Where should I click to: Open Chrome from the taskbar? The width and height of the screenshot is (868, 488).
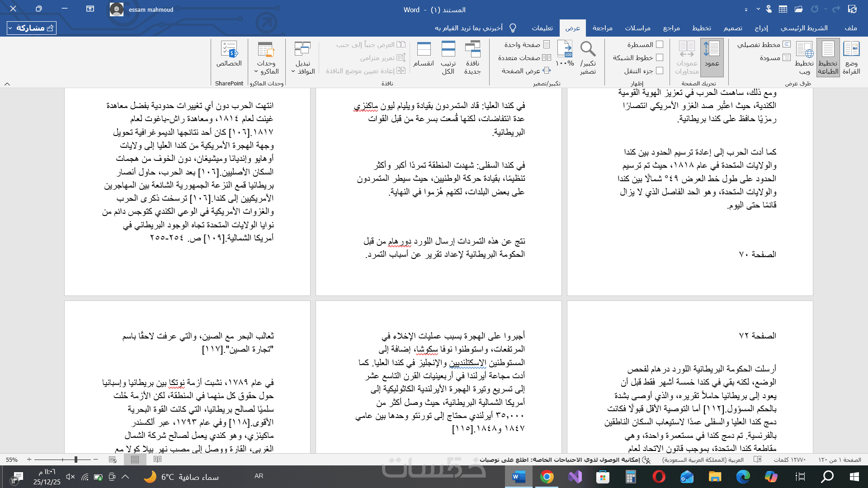[547, 477]
